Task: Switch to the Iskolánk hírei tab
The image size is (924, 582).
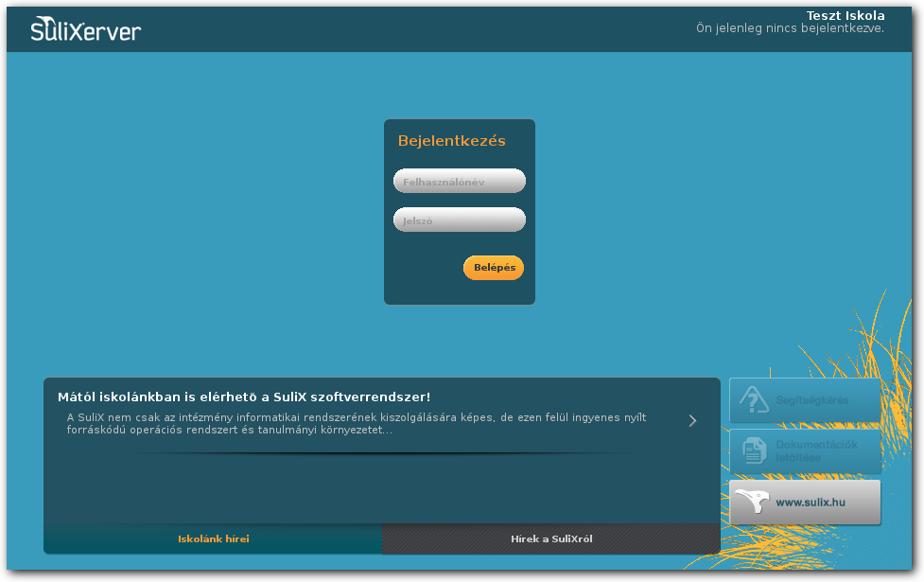Action: pyautogui.click(x=213, y=539)
